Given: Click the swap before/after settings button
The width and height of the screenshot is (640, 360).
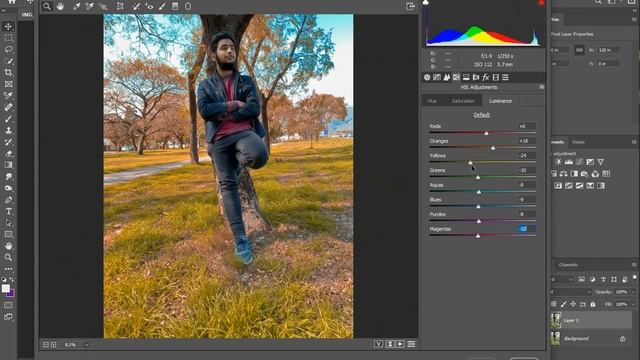Looking at the screenshot, I should coord(390,344).
